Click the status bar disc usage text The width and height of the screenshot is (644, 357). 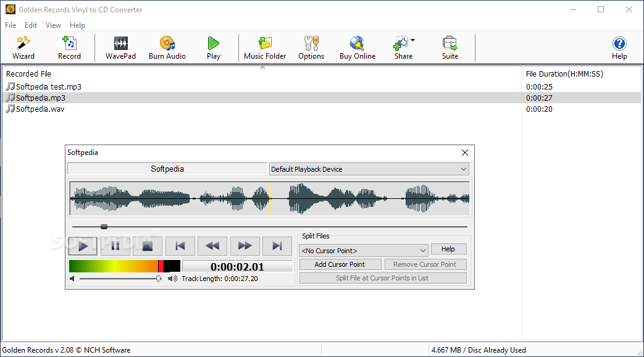tap(479, 350)
